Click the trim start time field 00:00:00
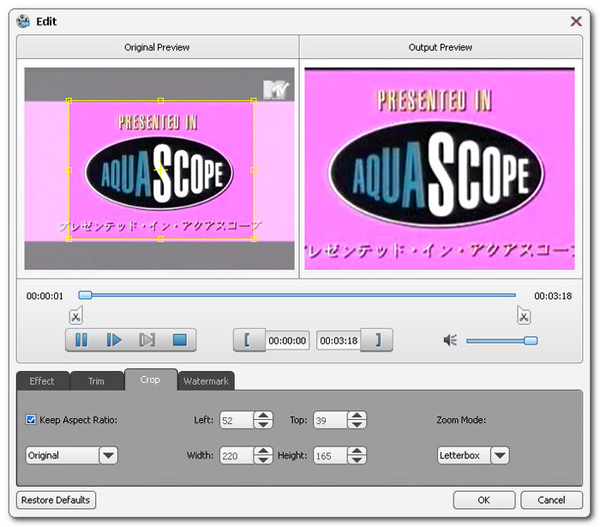The image size is (600, 527). pyautogui.click(x=287, y=340)
